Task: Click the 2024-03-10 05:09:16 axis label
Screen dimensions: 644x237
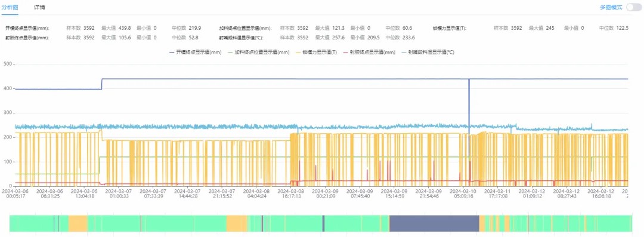Action: 467,193
